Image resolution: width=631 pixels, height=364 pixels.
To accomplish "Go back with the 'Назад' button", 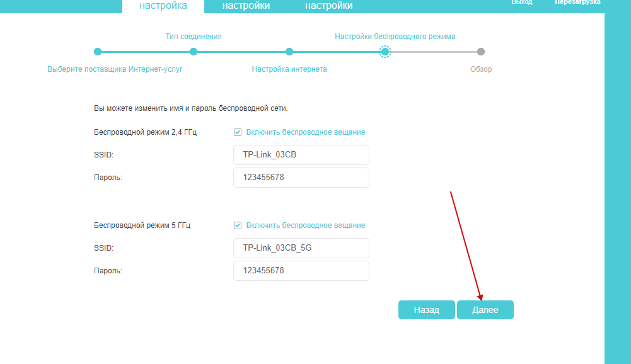I will point(426,310).
